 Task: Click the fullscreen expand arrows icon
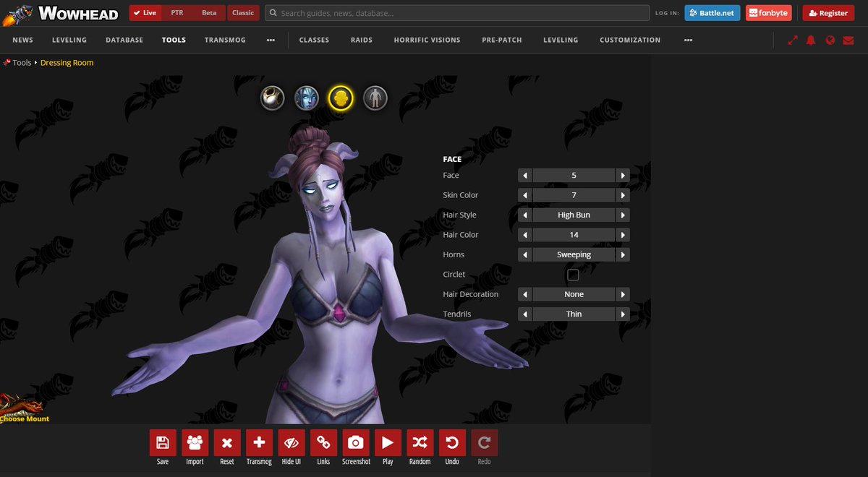tap(793, 40)
